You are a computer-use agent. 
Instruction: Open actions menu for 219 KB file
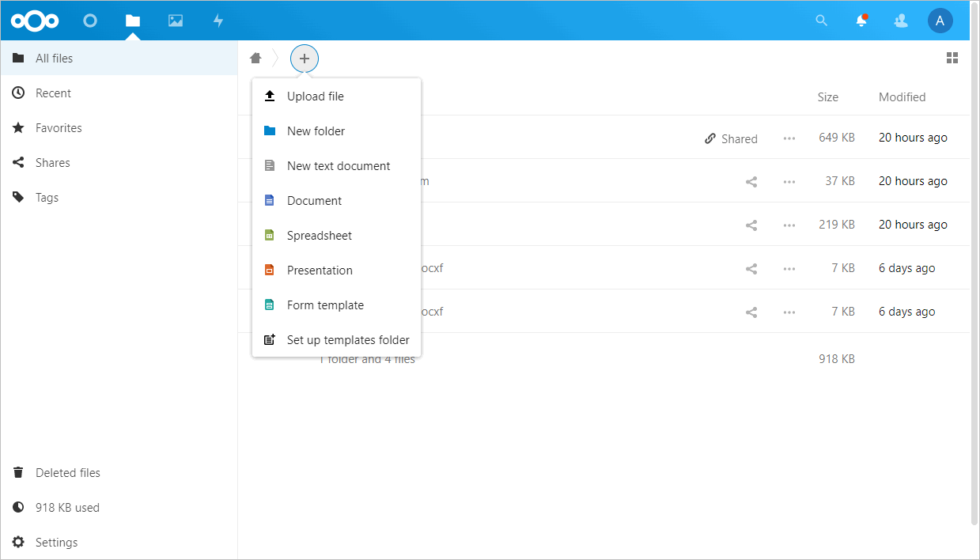point(789,225)
